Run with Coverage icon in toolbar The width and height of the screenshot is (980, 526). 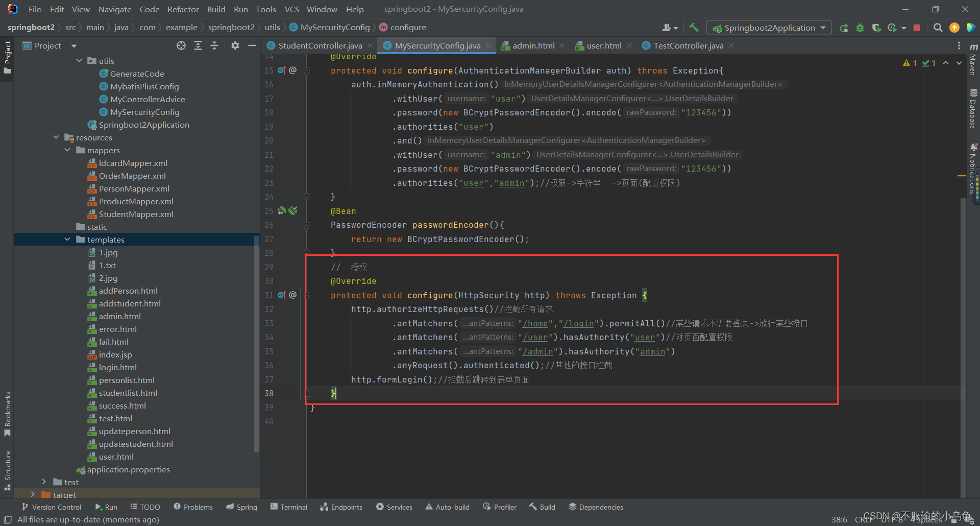tap(876, 28)
